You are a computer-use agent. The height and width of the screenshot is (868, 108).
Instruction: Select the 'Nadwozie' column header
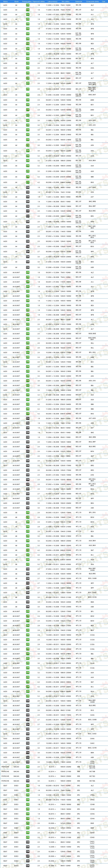point(78,1)
